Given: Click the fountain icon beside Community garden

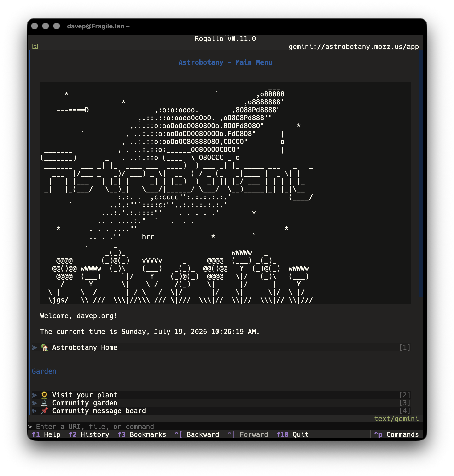Looking at the screenshot, I should [44, 403].
